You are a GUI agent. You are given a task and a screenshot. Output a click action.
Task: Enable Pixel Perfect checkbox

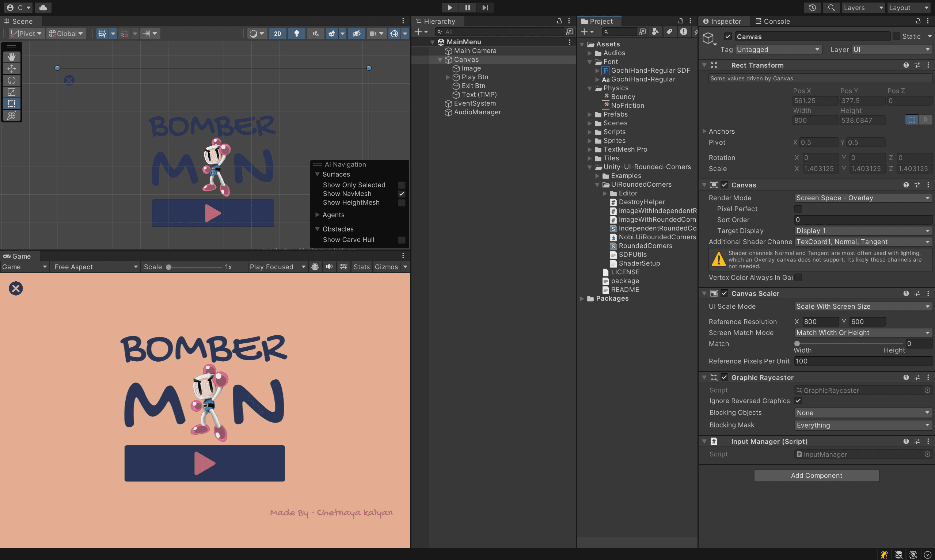coord(798,209)
